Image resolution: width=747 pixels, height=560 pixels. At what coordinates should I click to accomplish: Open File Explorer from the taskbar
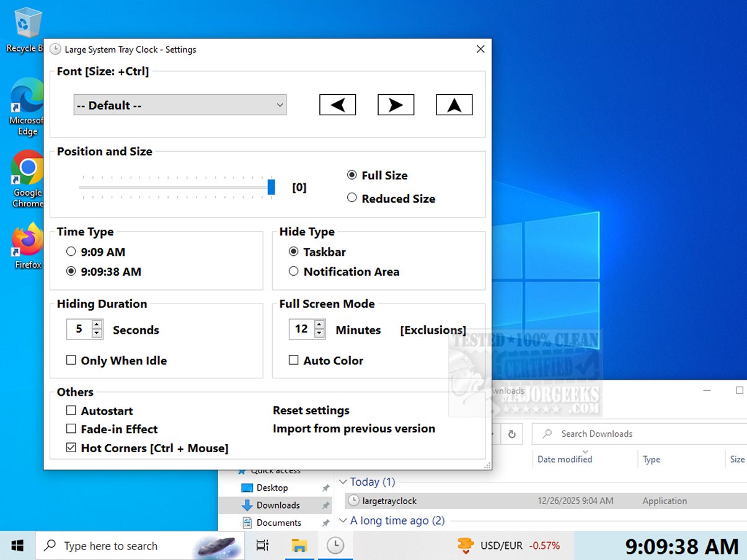[x=300, y=545]
